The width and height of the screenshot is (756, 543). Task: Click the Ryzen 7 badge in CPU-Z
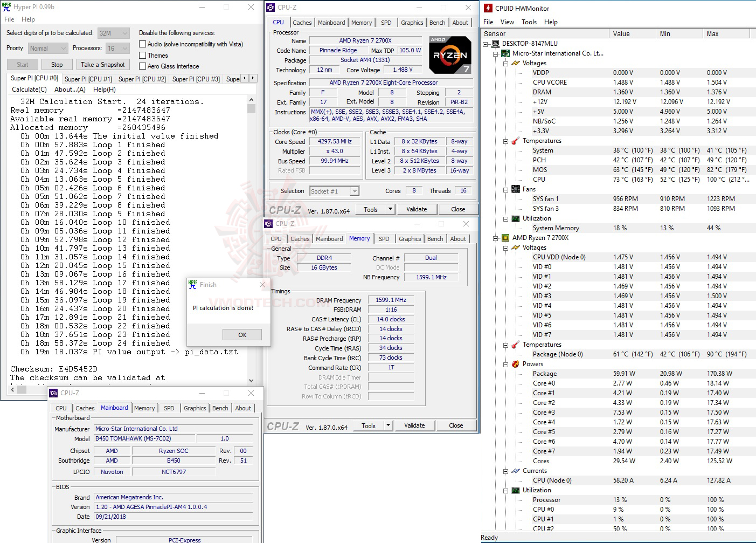coord(450,54)
